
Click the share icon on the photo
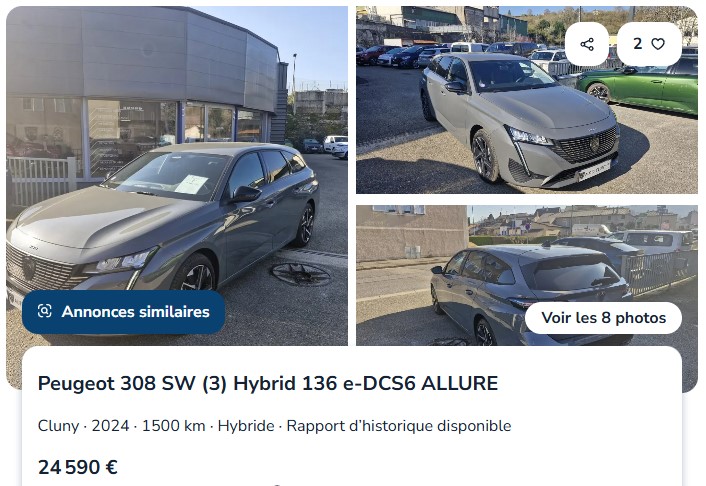point(587,44)
